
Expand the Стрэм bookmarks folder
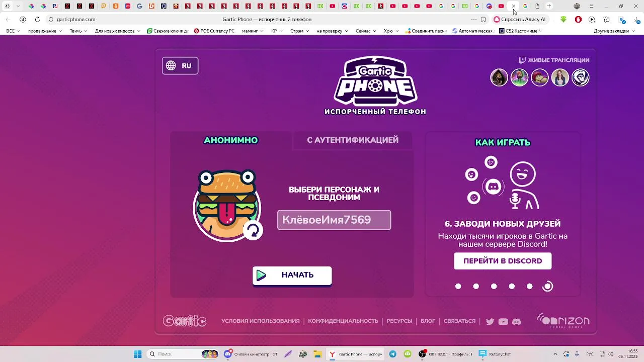click(300, 31)
